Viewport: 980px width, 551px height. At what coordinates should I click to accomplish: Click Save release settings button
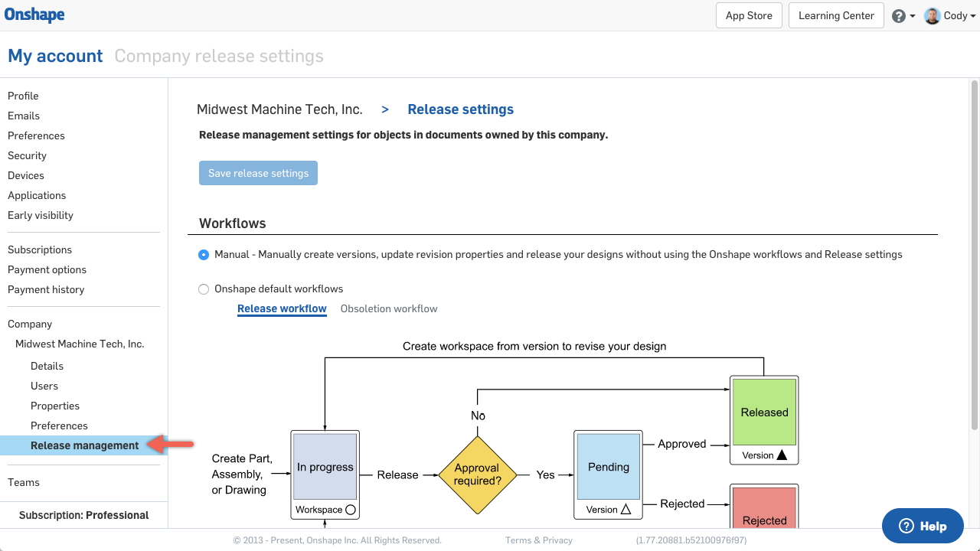[x=258, y=173]
